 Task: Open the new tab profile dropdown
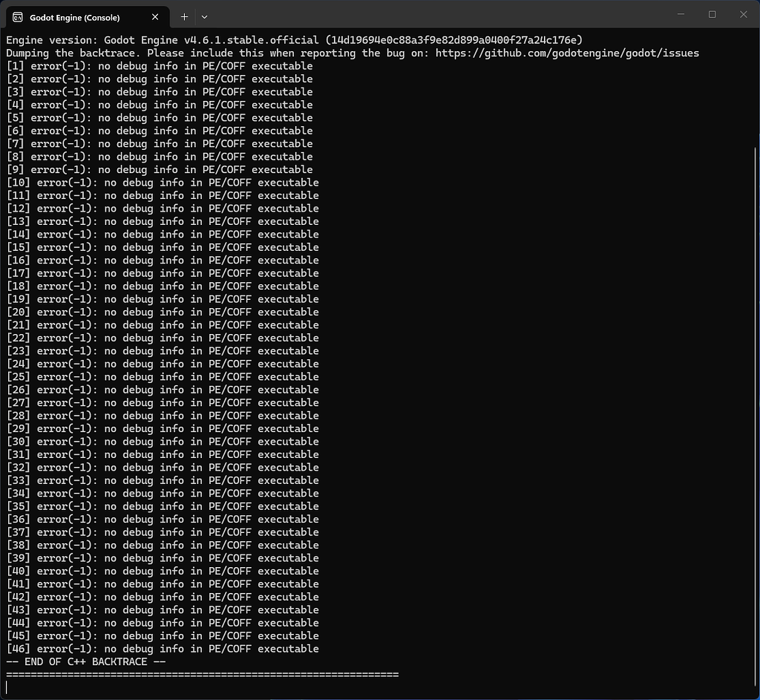(205, 17)
